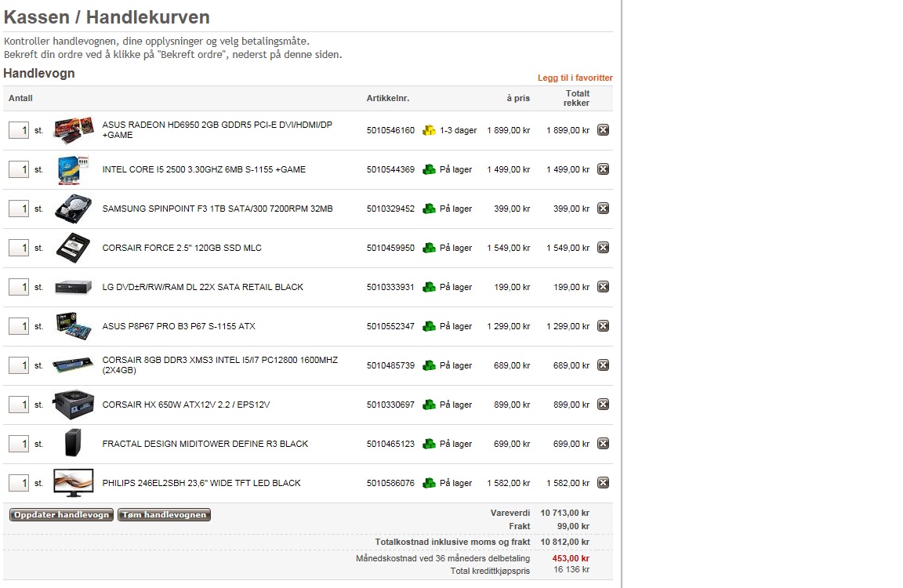Click Tøm handlevognen button
Image resolution: width=903 pixels, height=588 pixels.
point(164,515)
